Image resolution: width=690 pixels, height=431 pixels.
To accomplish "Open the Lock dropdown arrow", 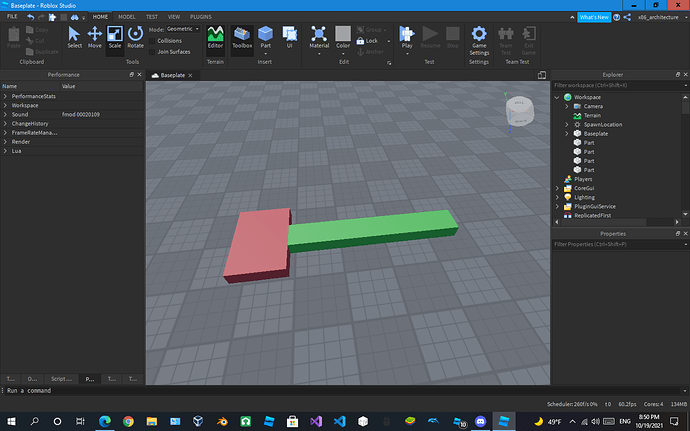I will coord(389,41).
